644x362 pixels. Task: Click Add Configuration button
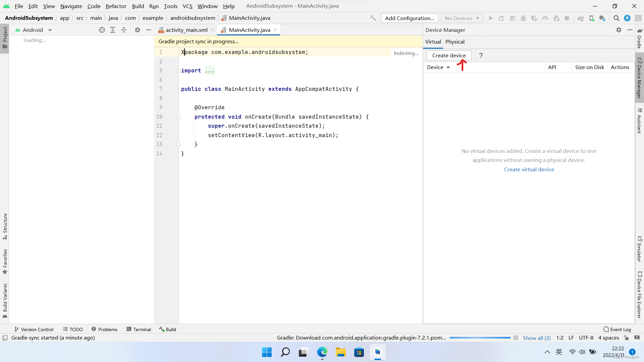pyautogui.click(x=410, y=18)
